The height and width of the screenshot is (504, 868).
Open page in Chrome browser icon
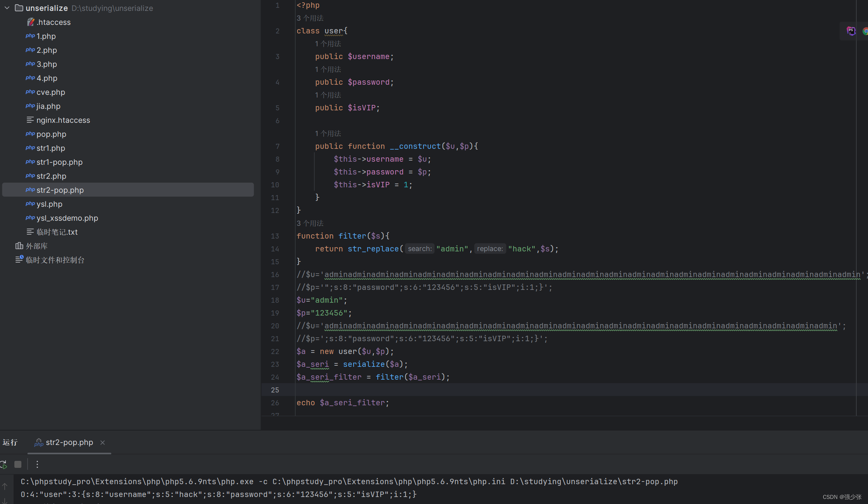[865, 31]
